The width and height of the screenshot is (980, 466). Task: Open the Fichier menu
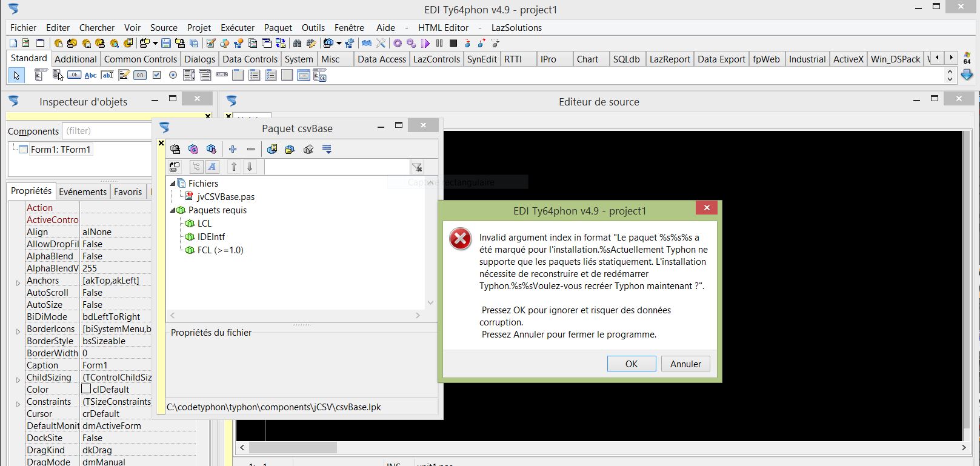pyautogui.click(x=23, y=28)
